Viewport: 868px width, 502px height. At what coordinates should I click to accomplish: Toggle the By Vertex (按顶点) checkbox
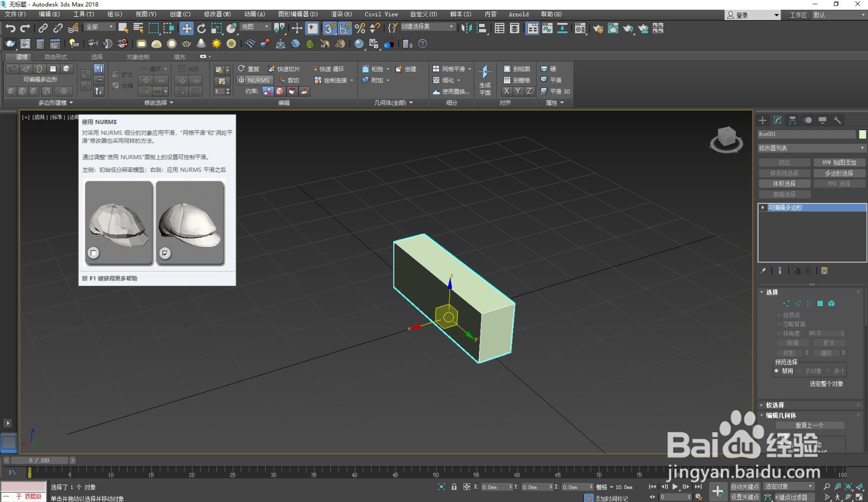(779, 315)
